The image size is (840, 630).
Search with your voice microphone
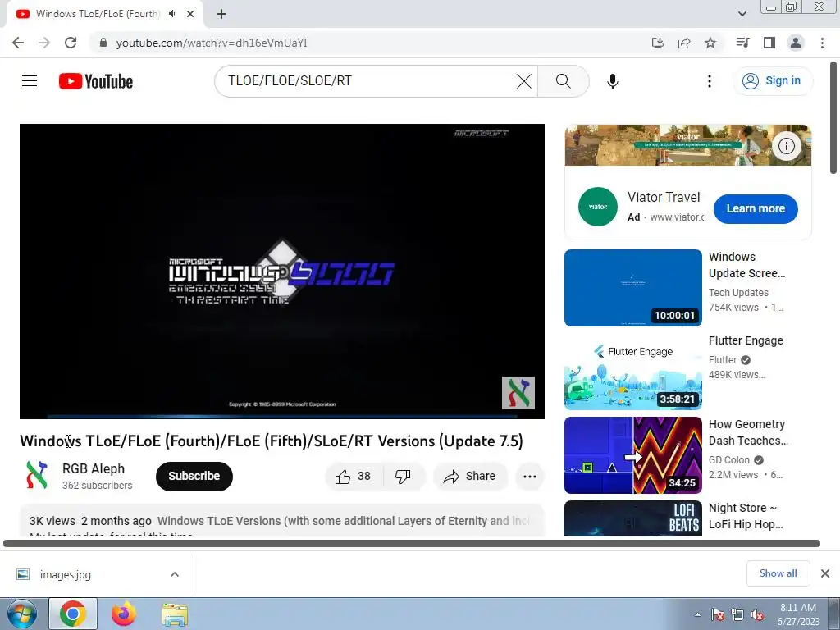612,81
